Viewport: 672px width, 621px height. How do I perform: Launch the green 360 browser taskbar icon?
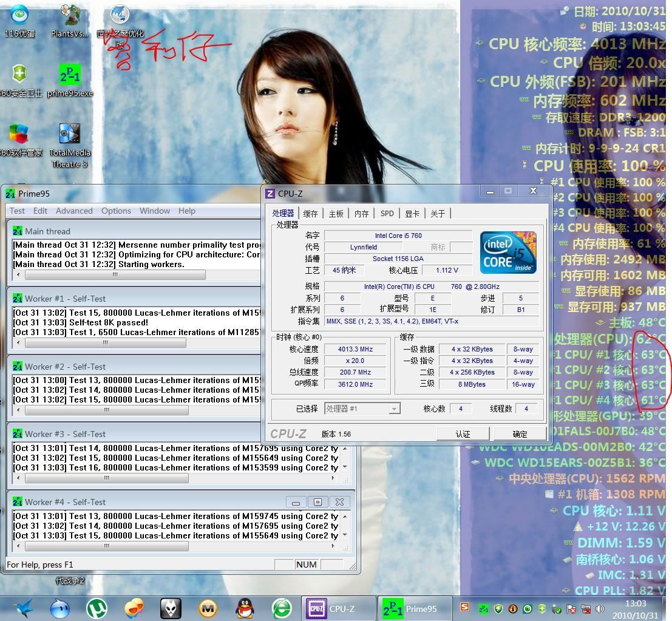281,608
